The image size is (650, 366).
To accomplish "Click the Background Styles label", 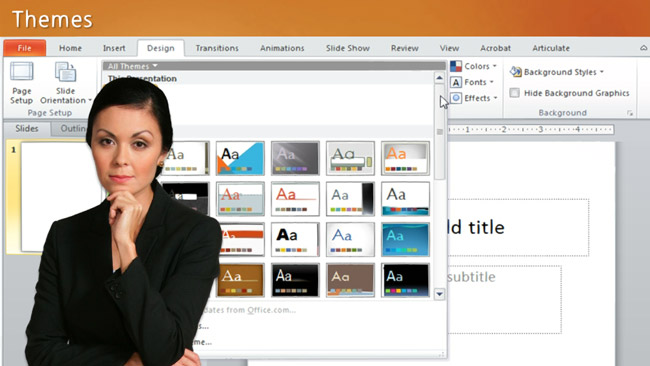I will pos(560,72).
